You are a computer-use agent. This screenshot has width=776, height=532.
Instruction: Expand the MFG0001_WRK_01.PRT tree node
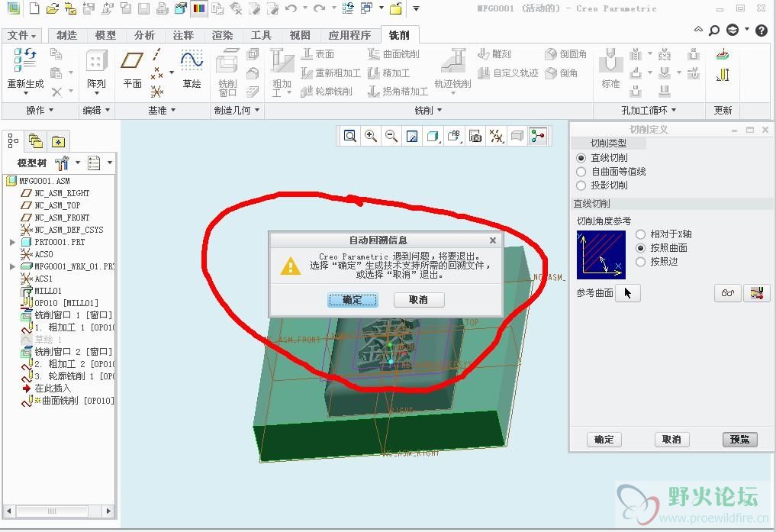(x=12, y=266)
